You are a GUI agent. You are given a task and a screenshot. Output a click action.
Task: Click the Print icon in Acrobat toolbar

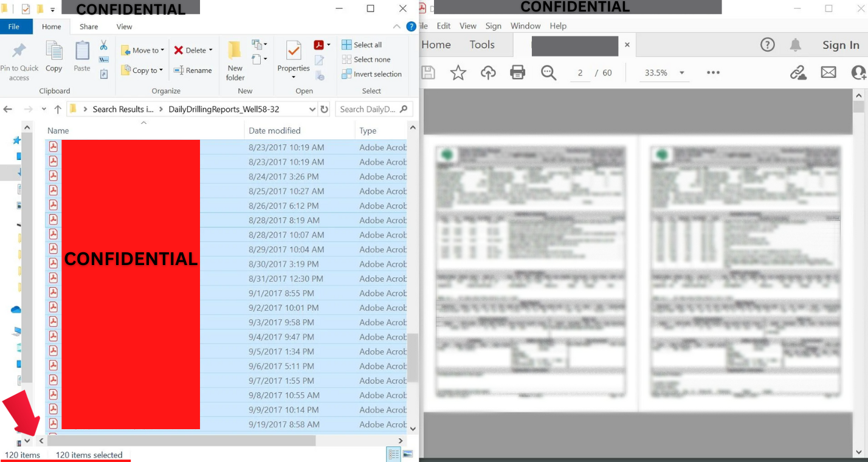pos(517,73)
